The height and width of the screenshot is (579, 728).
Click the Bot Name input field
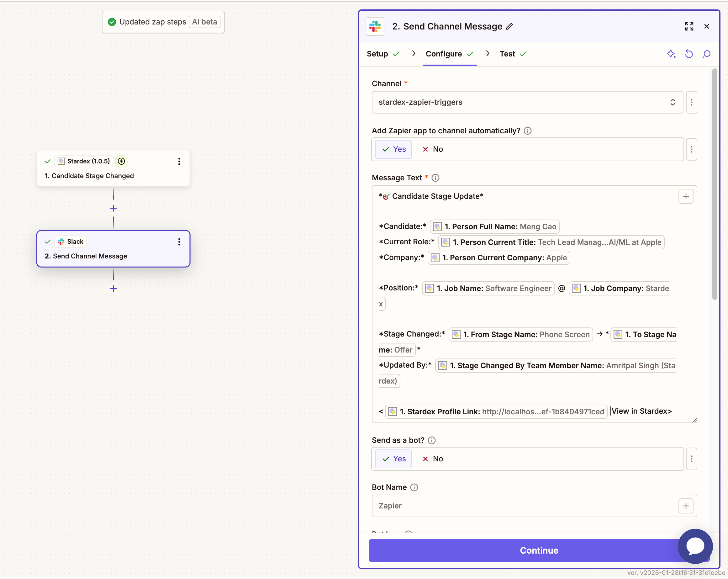tap(534, 506)
